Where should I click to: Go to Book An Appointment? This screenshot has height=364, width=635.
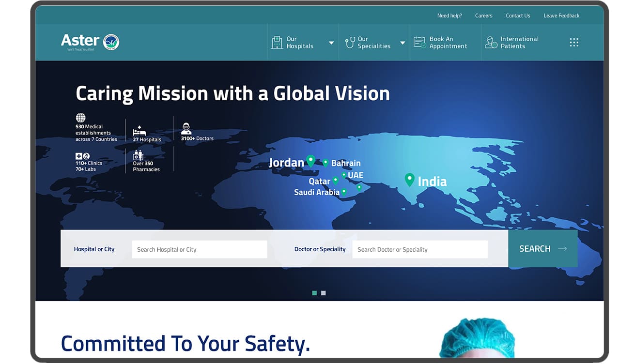(446, 43)
